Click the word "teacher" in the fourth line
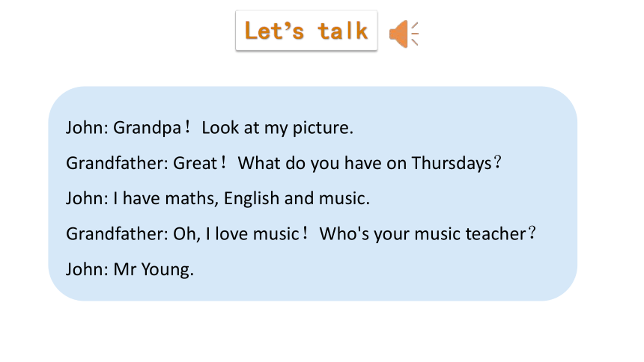 pyautogui.click(x=495, y=234)
